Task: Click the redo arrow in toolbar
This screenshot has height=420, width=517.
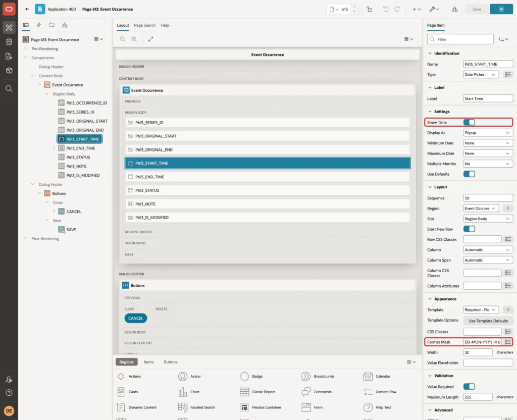Action: [397, 9]
